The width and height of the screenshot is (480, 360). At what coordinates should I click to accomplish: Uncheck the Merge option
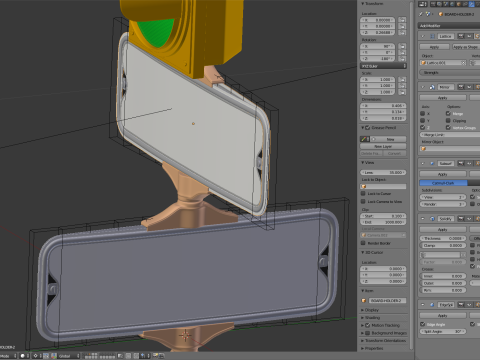[x=448, y=114]
